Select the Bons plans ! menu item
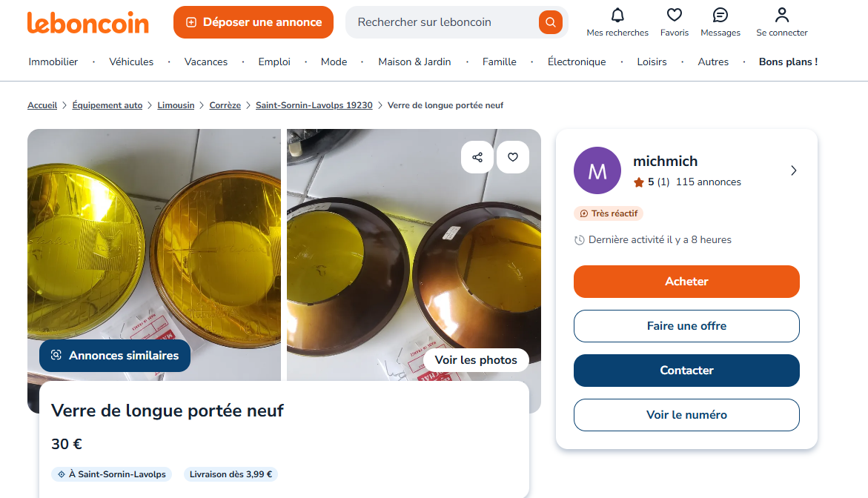Image resolution: width=868 pixels, height=498 pixels. (x=788, y=62)
